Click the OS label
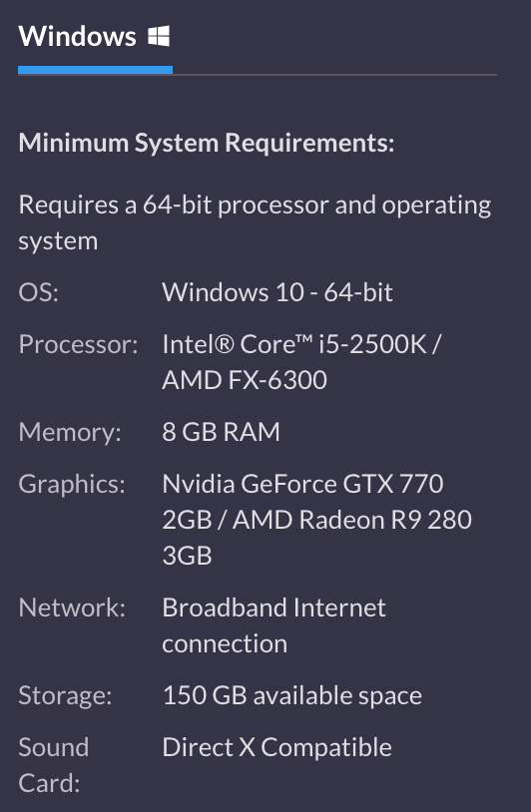531x812 pixels. tap(38, 292)
